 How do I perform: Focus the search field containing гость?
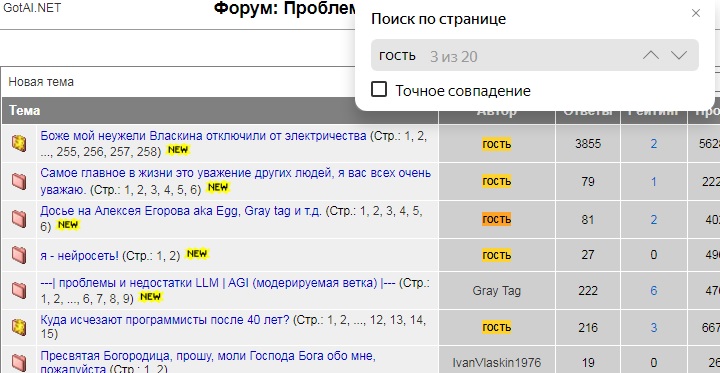(x=534, y=56)
